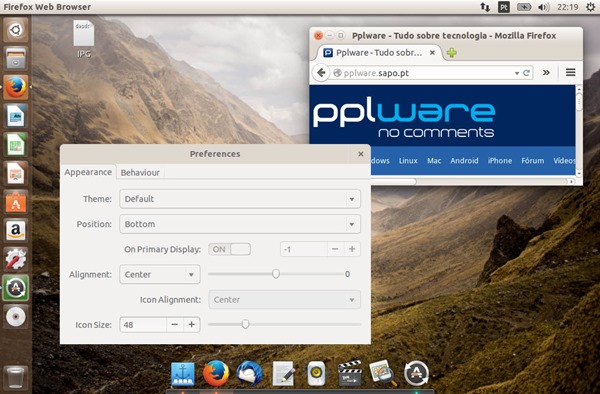This screenshot has width=600, height=394.
Task: Expand the Theme dropdown
Action: coord(240,199)
